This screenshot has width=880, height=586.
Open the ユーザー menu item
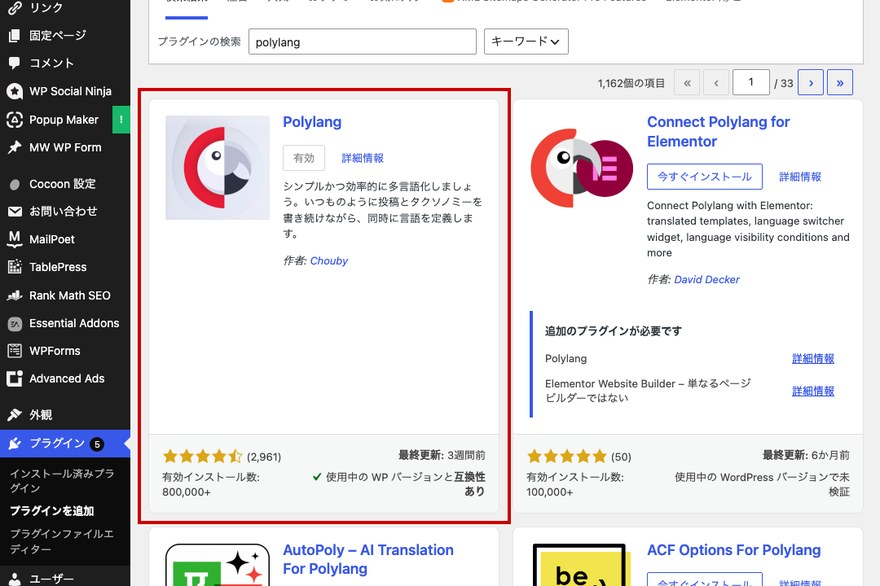(65, 579)
